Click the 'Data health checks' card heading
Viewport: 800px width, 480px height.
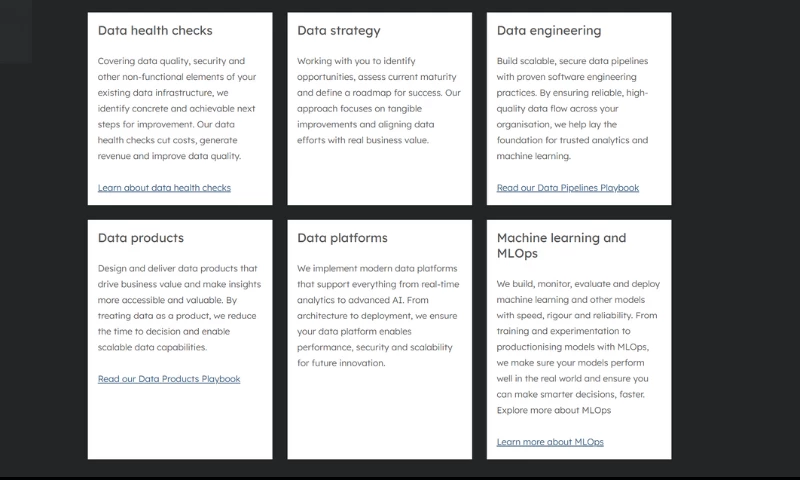[x=155, y=31]
